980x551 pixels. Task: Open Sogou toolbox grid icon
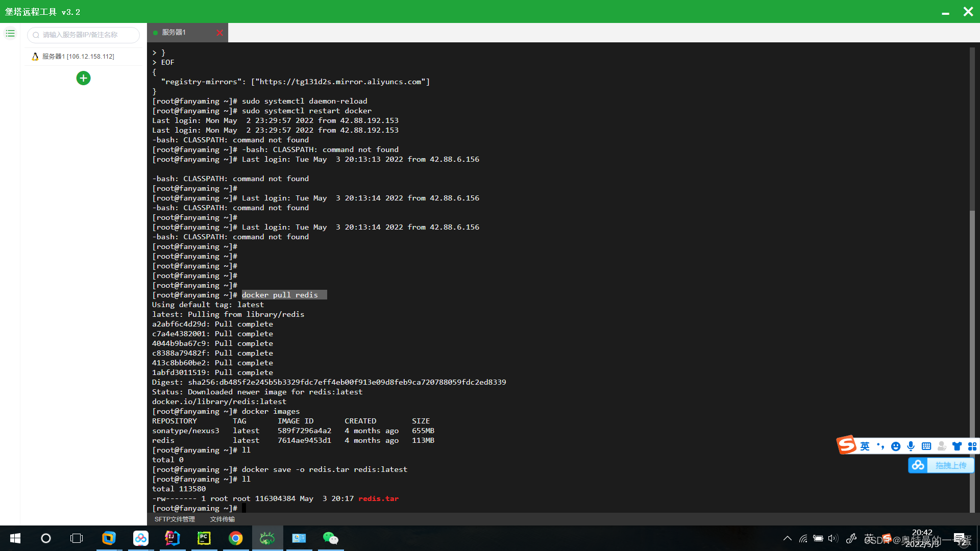[972, 446]
